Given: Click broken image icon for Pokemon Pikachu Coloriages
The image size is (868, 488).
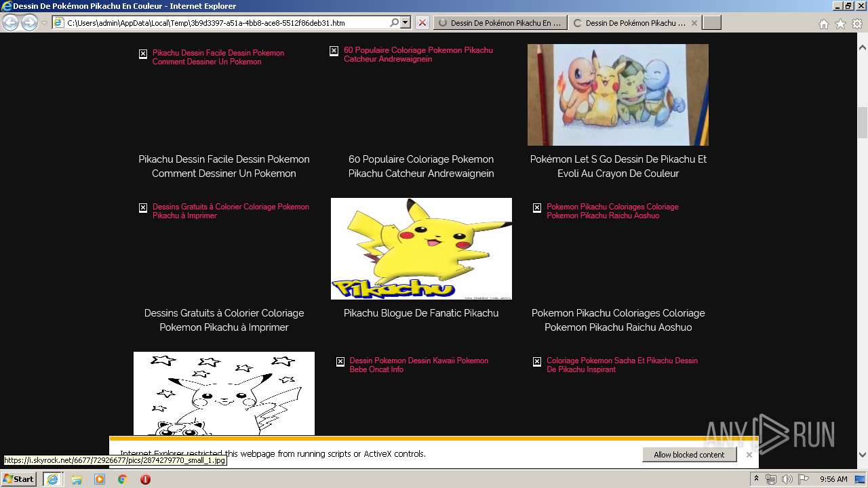Looking at the screenshot, I should click(x=537, y=208).
